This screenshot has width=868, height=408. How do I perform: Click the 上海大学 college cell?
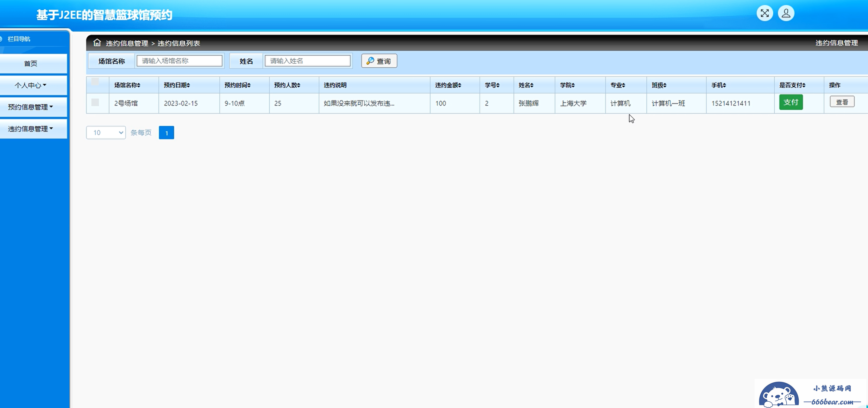point(580,103)
